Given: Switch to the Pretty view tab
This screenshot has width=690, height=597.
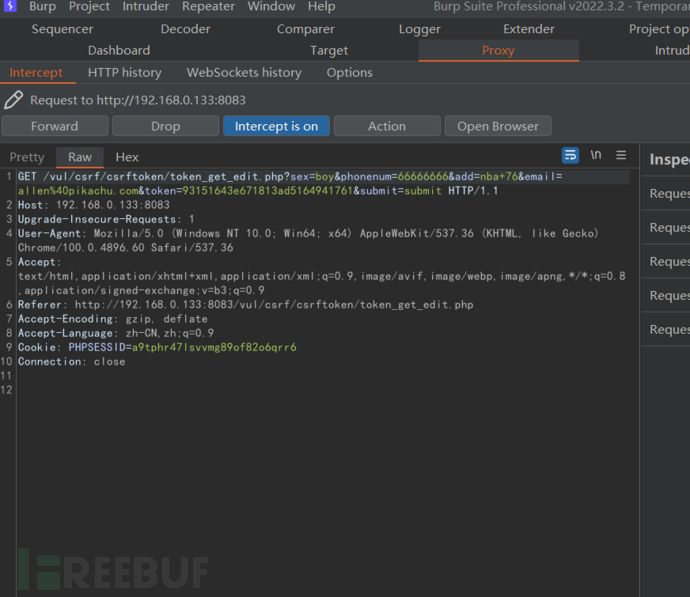Looking at the screenshot, I should tap(27, 157).
